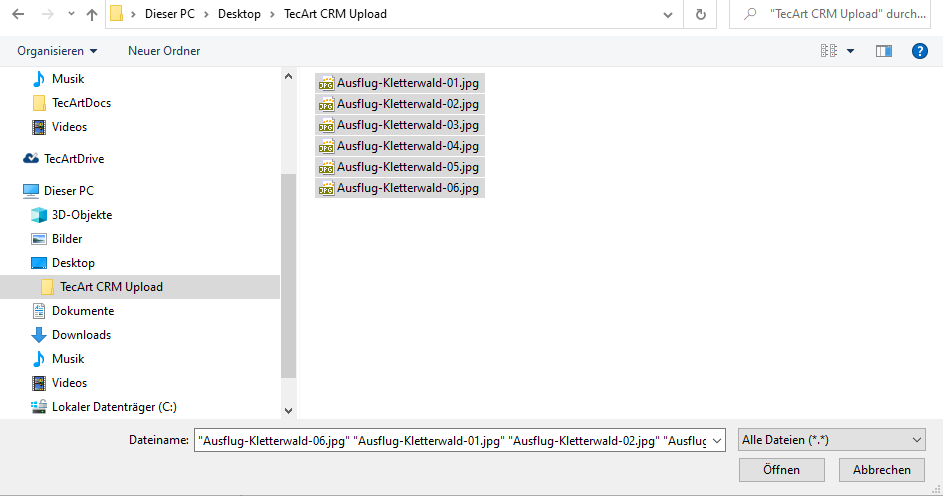The width and height of the screenshot is (943, 496).
Task: Open the Organisieren menu
Action: [x=57, y=51]
